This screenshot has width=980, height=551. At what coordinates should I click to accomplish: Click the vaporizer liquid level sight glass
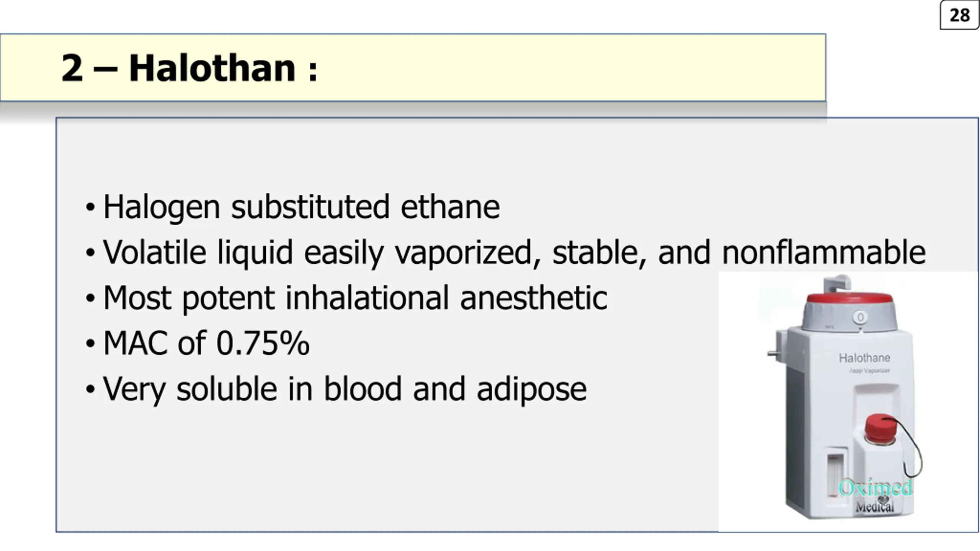point(835,476)
